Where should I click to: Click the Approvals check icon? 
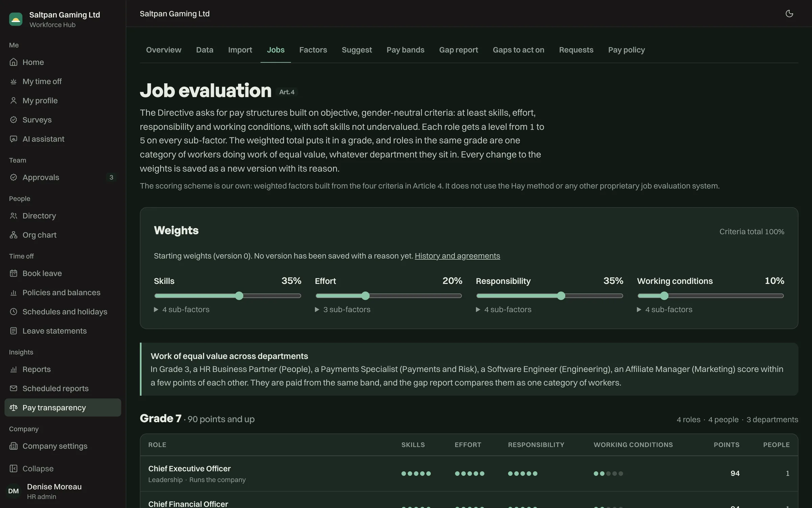(x=14, y=177)
